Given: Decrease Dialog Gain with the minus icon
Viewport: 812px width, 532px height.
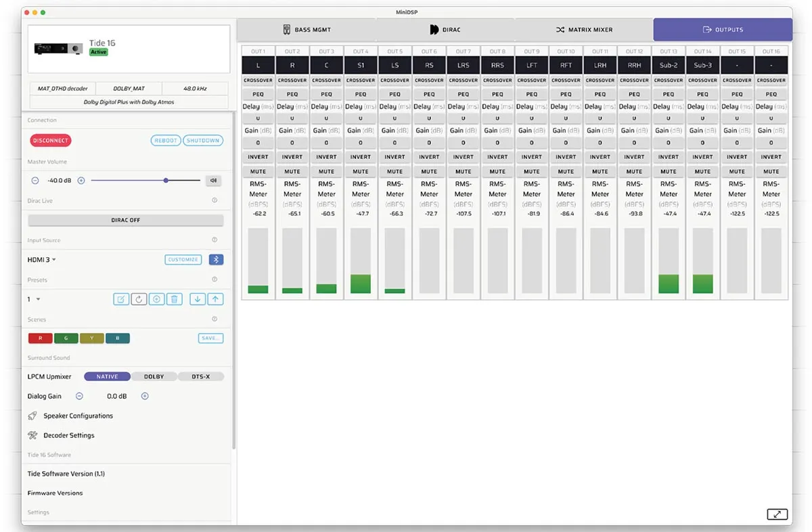Looking at the screenshot, I should point(79,396).
